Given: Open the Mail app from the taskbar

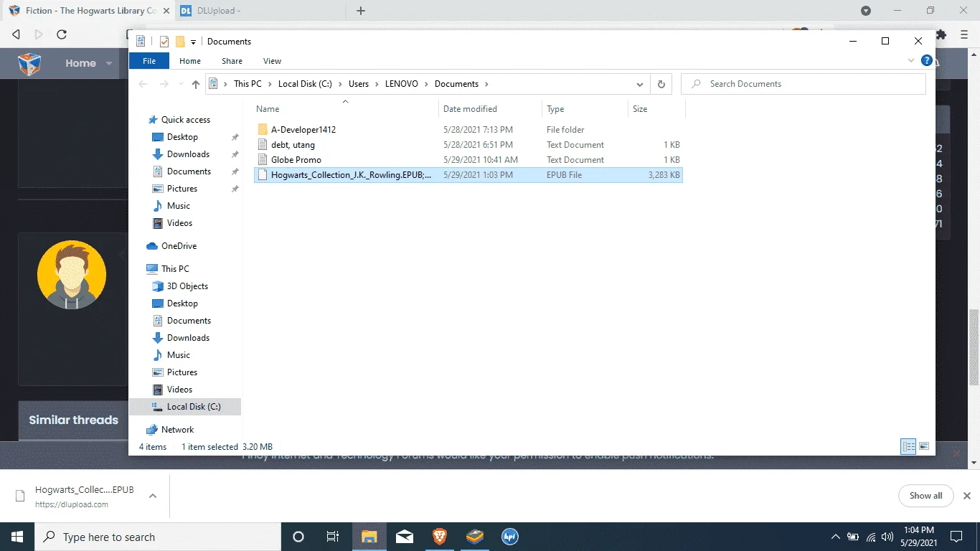Looking at the screenshot, I should [x=405, y=537].
